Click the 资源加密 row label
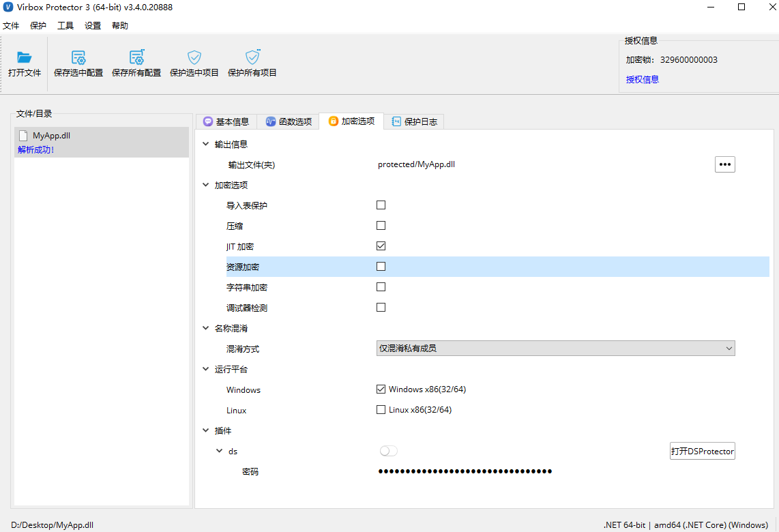Screen dimensions: 779x532 point(243,267)
